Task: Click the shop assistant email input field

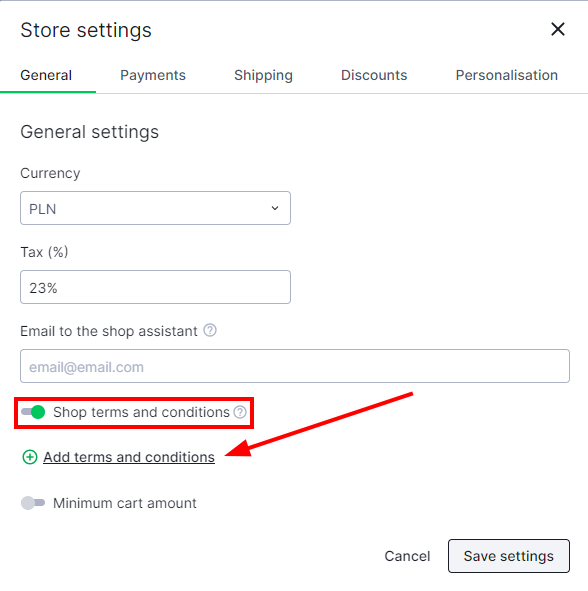Action: point(295,366)
